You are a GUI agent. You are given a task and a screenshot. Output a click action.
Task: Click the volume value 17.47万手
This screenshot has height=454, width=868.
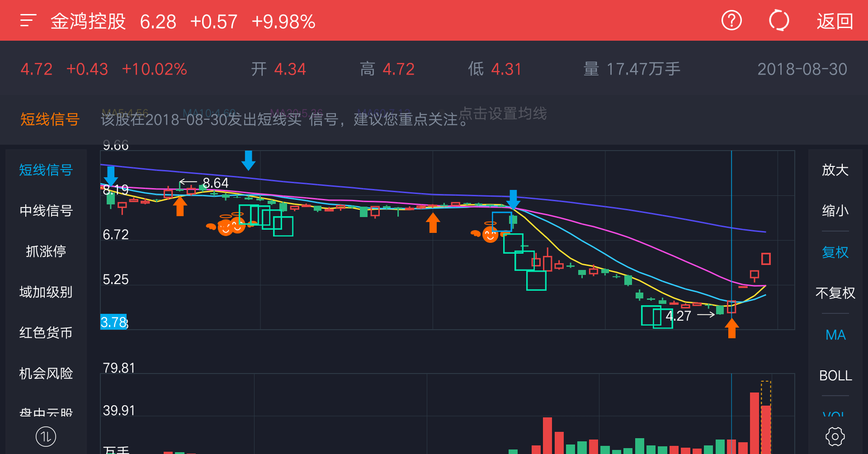tap(643, 69)
